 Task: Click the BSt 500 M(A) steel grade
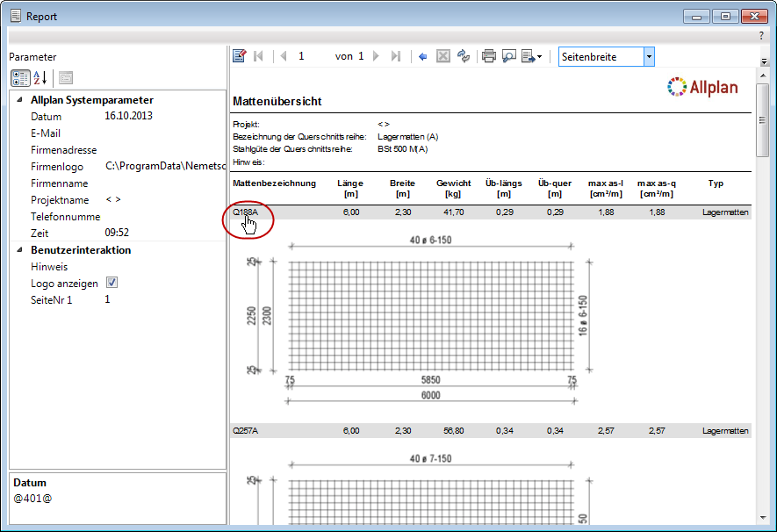402,149
